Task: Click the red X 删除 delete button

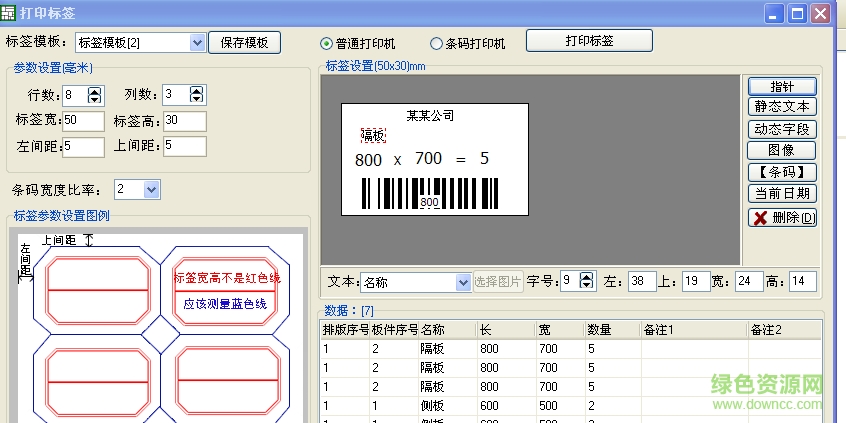Action: [x=782, y=217]
